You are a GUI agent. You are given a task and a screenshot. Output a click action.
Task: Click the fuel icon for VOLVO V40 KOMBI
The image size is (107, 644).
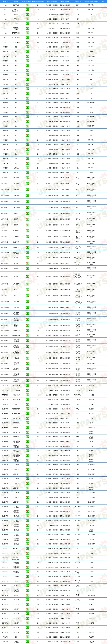(x=28, y=642)
